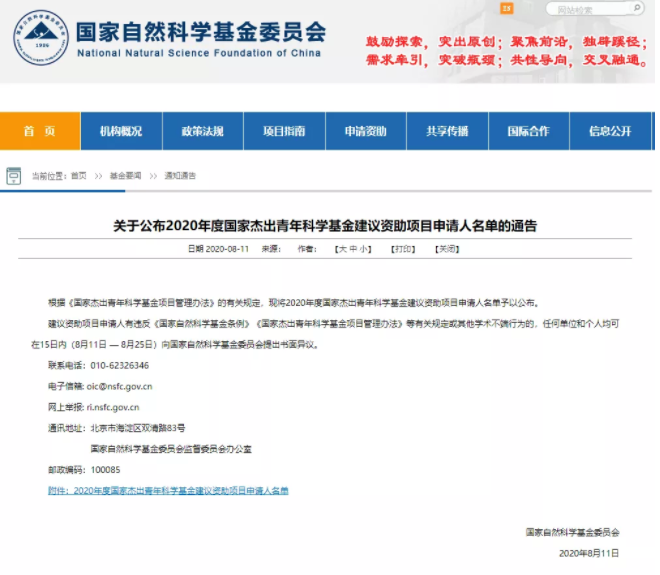
Task: Select the 项目指南 navigation item
Action: pos(284,131)
